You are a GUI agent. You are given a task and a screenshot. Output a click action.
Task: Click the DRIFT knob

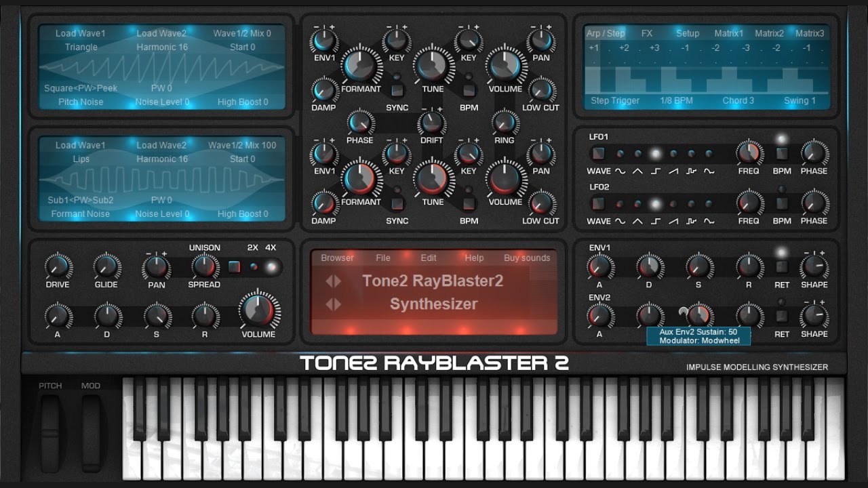click(432, 123)
